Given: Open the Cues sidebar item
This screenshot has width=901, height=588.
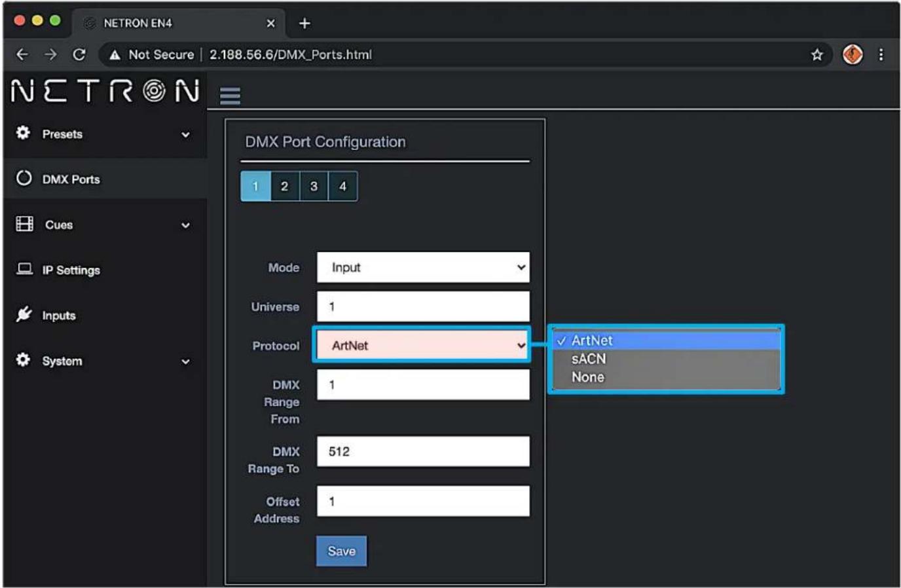Looking at the screenshot, I should (105, 225).
